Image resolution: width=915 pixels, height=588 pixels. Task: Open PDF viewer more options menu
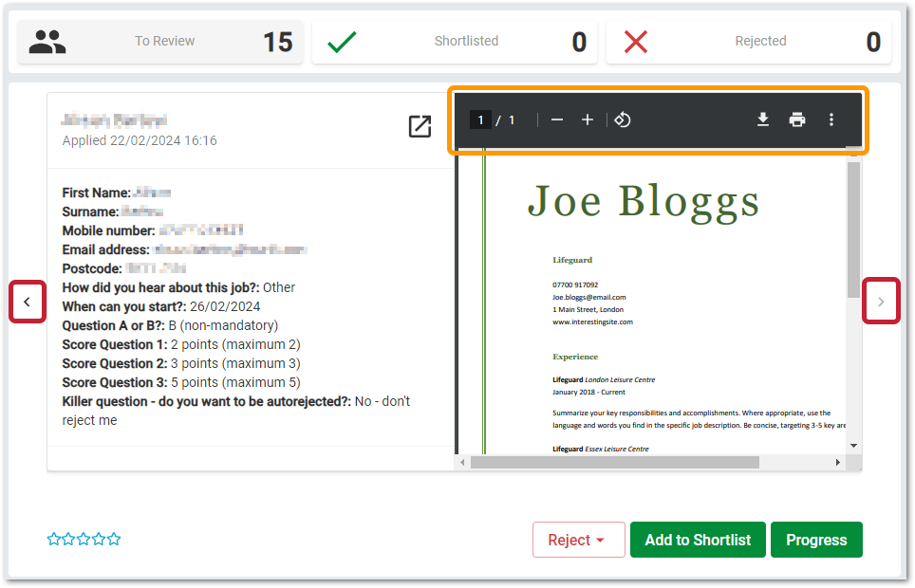click(x=831, y=119)
